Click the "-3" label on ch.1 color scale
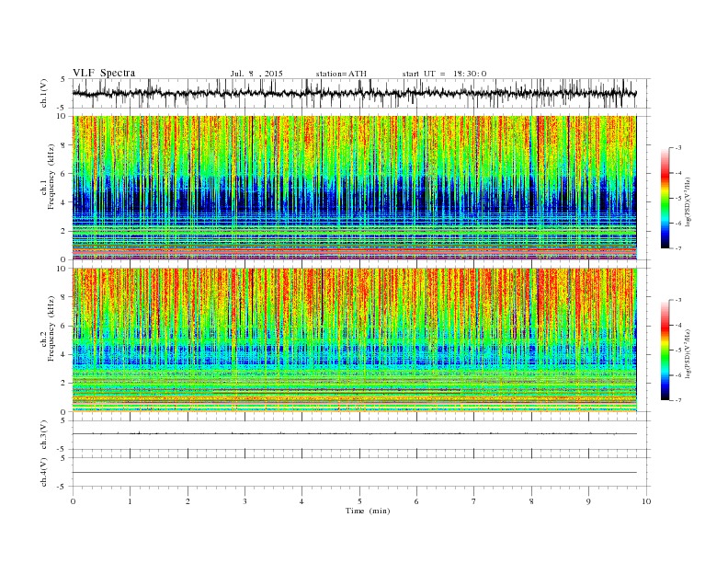The width and height of the screenshot is (728, 563). tap(678, 148)
